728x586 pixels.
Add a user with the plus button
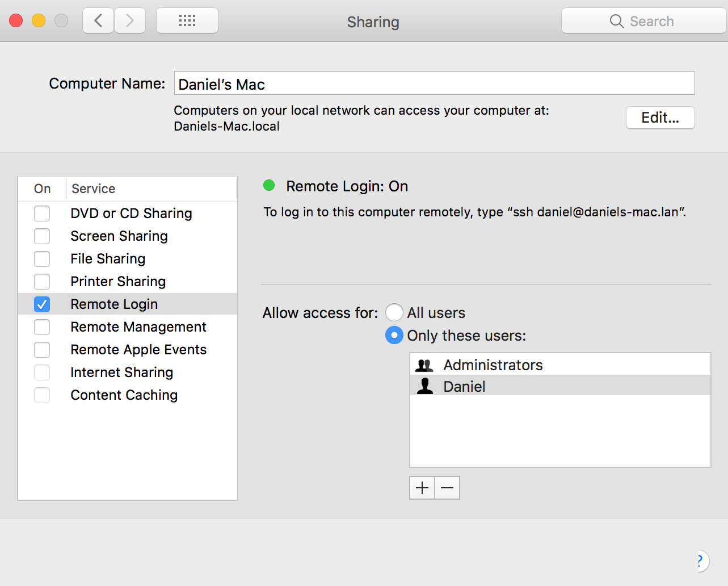tap(422, 488)
